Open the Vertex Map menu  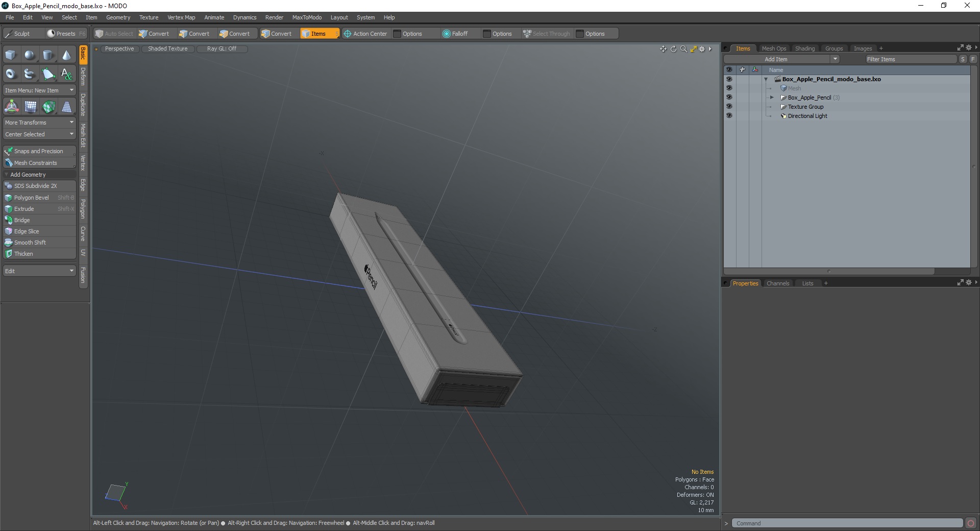pyautogui.click(x=181, y=17)
